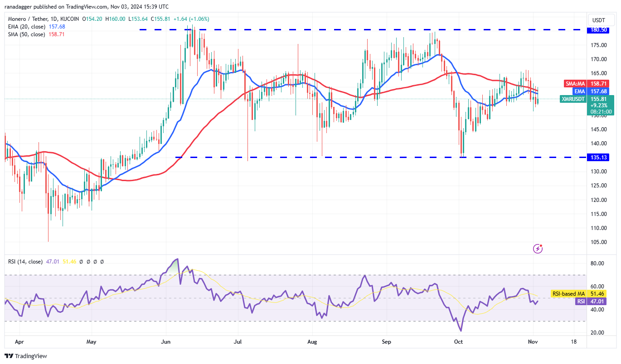
Task: Select the blue 180.50 resistance price label
Action: click(599, 30)
